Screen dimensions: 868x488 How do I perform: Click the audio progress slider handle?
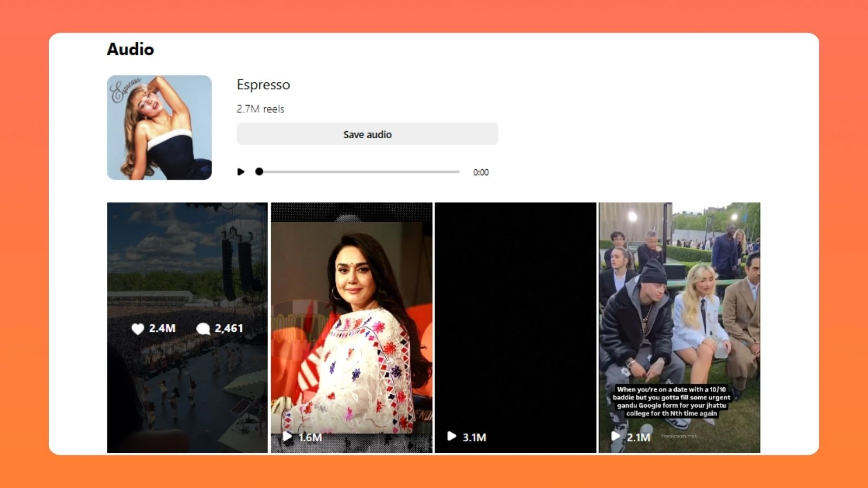259,171
